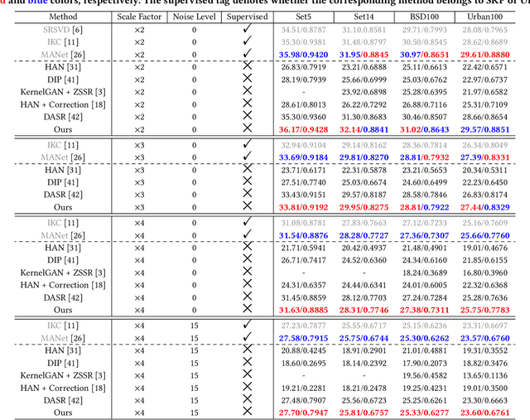Click the value "33.43/0.9151"

pos(304,196)
